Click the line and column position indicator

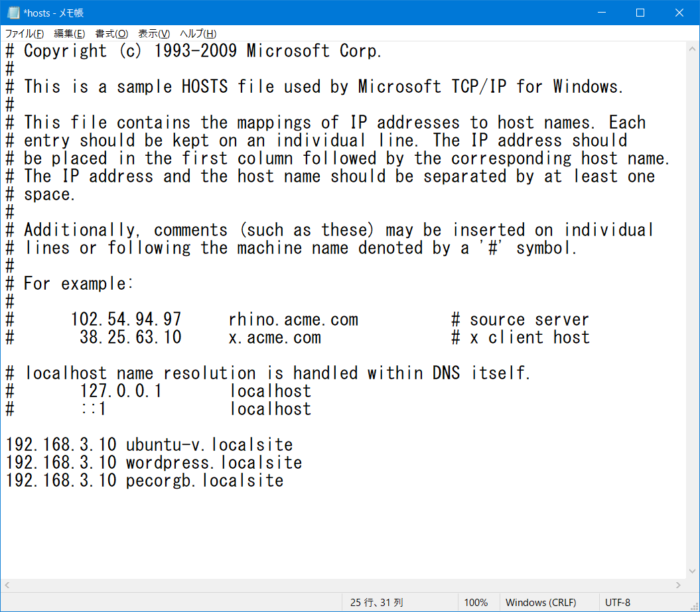[376, 603]
